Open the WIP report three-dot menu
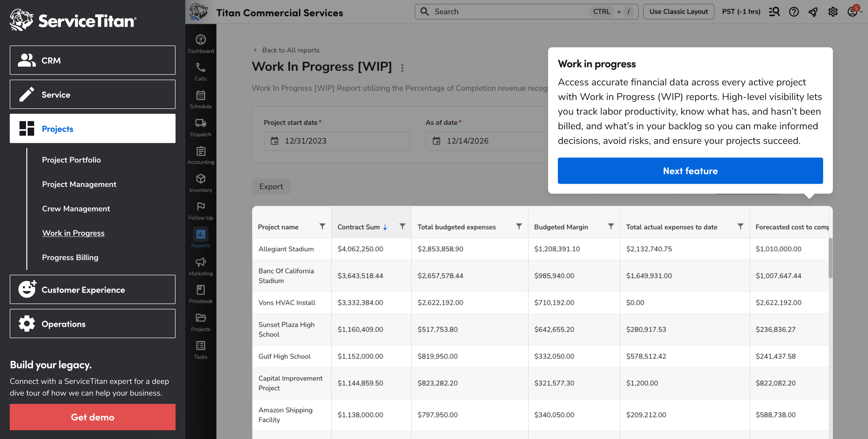Viewport: 868px width, 439px height. click(x=402, y=67)
